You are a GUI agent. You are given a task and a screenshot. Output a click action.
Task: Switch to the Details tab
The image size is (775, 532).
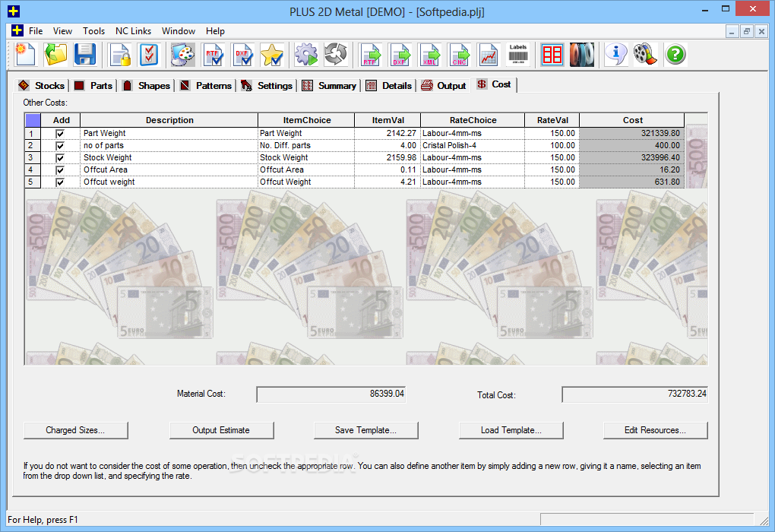click(389, 86)
